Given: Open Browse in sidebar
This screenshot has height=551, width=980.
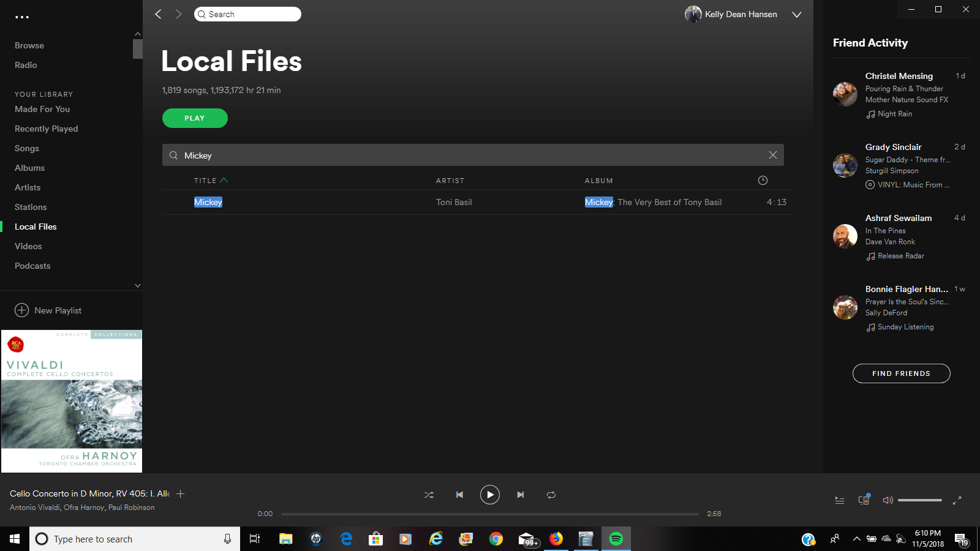Looking at the screenshot, I should click(29, 45).
